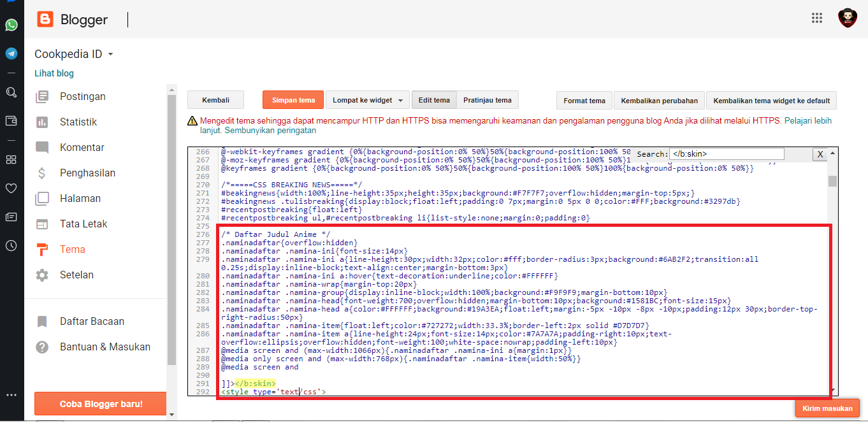The height and width of the screenshot is (423, 868).
Task: Go to Statistik in the left menu
Action: tap(78, 122)
